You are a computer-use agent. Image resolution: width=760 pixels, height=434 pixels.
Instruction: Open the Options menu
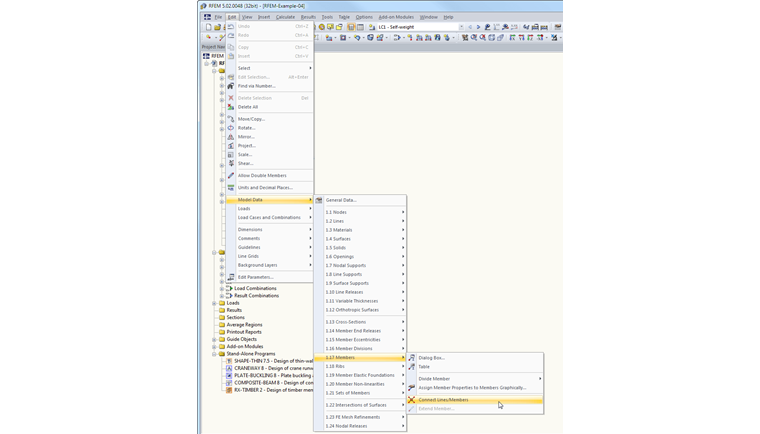pyautogui.click(x=364, y=17)
